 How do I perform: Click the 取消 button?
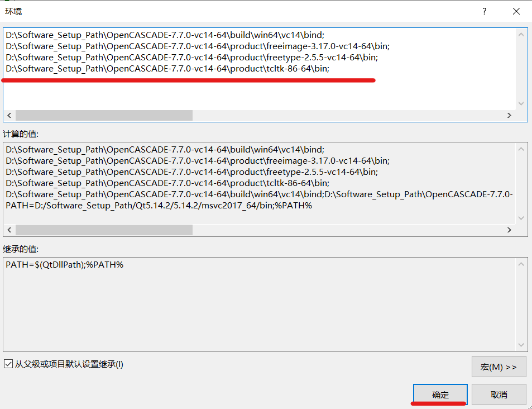pos(499,394)
